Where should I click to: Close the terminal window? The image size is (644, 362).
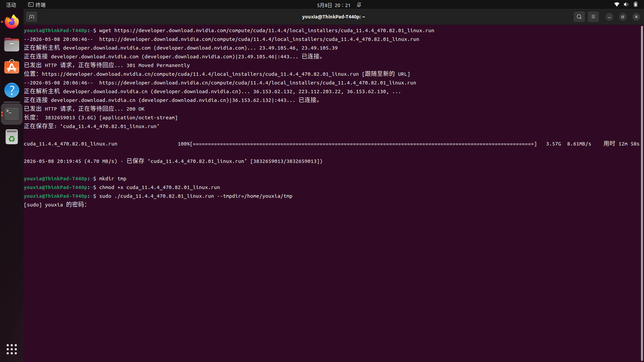click(636, 17)
